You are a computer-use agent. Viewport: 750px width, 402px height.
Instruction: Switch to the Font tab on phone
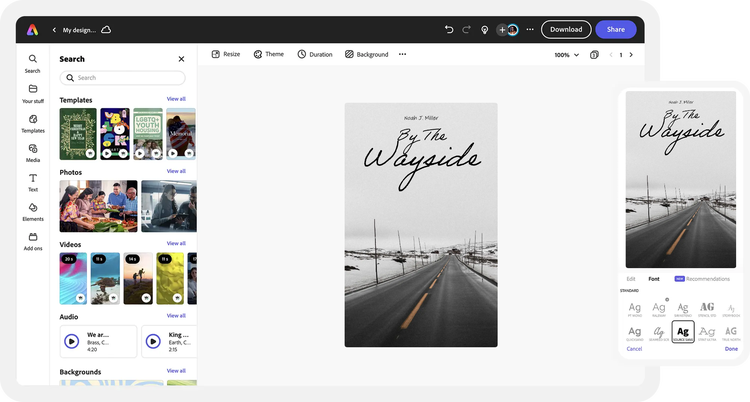point(654,279)
